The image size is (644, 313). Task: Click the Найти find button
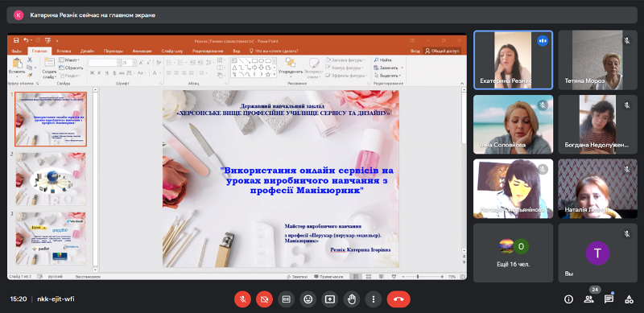click(383, 60)
